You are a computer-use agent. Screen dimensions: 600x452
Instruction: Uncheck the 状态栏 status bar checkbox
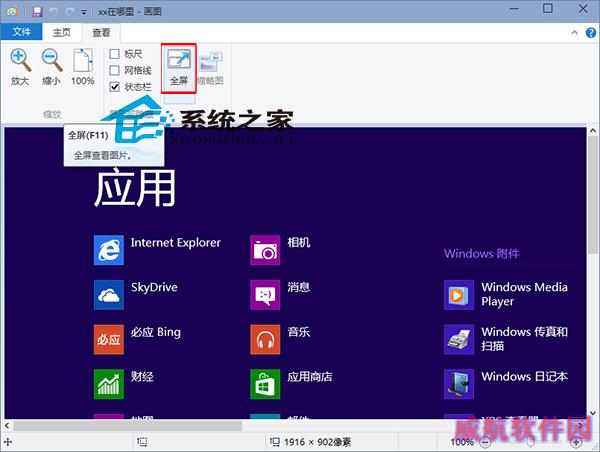point(114,87)
